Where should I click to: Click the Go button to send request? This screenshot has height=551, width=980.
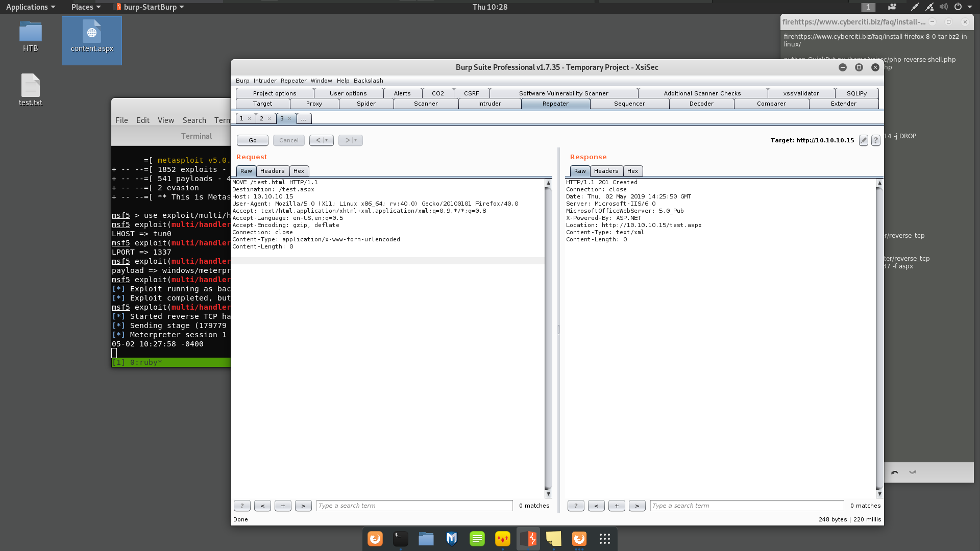253,140
